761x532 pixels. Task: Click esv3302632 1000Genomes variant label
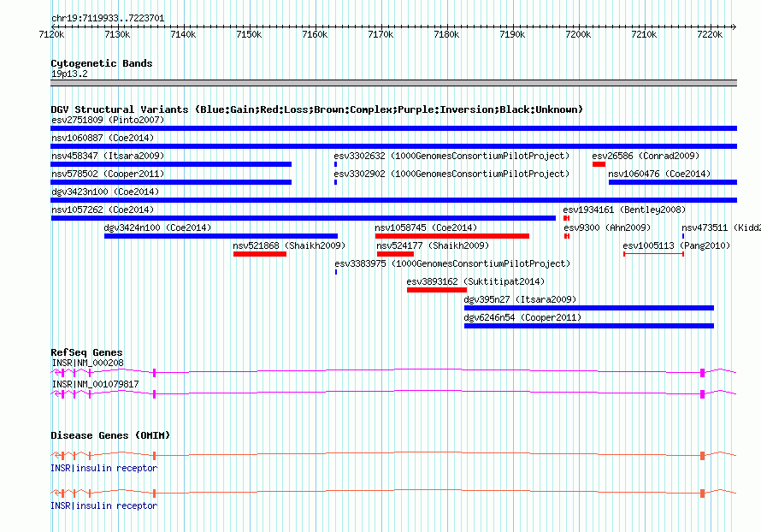point(451,156)
